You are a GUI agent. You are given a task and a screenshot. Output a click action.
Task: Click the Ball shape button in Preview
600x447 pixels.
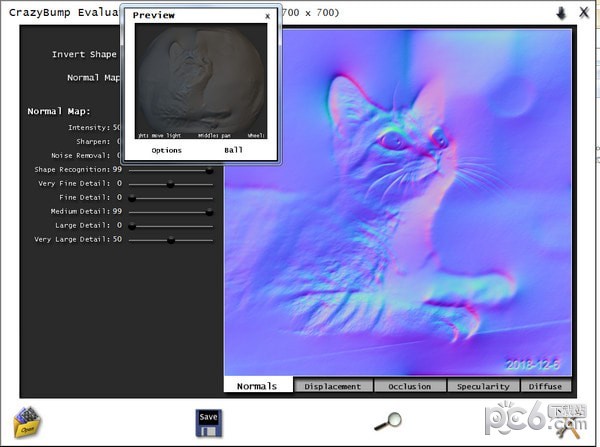[233, 150]
